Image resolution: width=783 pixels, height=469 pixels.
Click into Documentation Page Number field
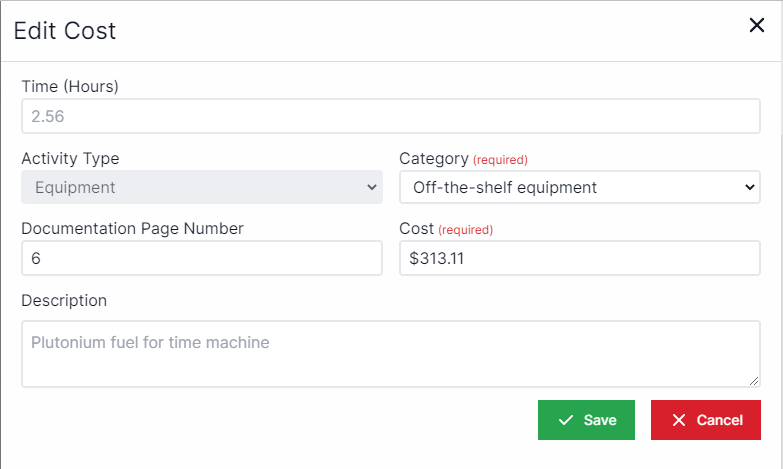pos(201,258)
